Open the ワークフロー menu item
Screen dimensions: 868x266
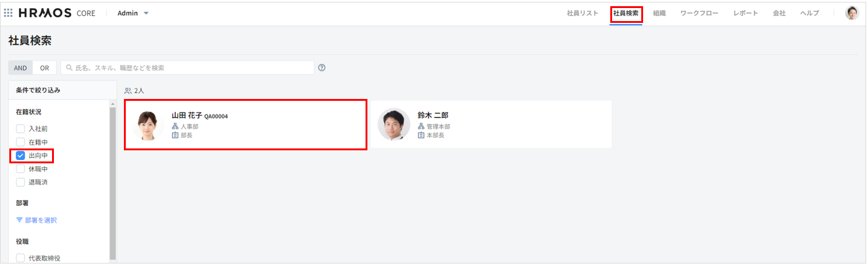[x=699, y=13]
